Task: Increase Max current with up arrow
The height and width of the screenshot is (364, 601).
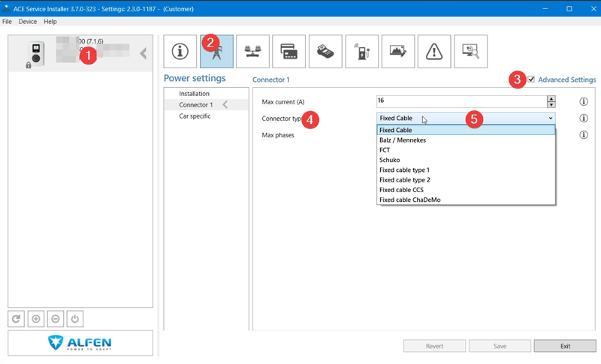Action: pyautogui.click(x=551, y=99)
